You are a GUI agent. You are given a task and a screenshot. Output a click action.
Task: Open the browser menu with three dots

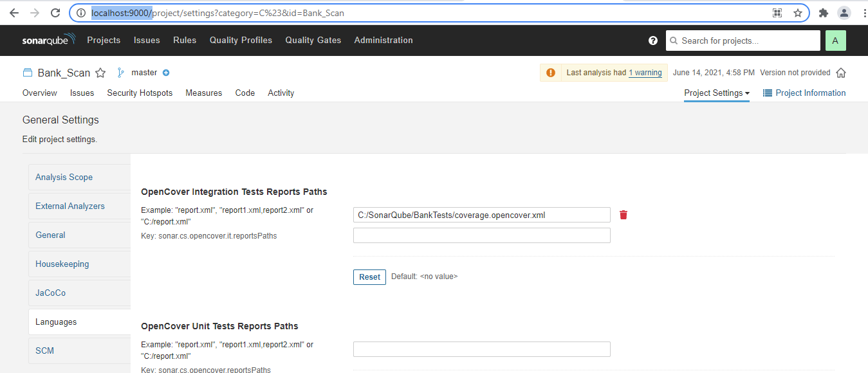point(864,13)
